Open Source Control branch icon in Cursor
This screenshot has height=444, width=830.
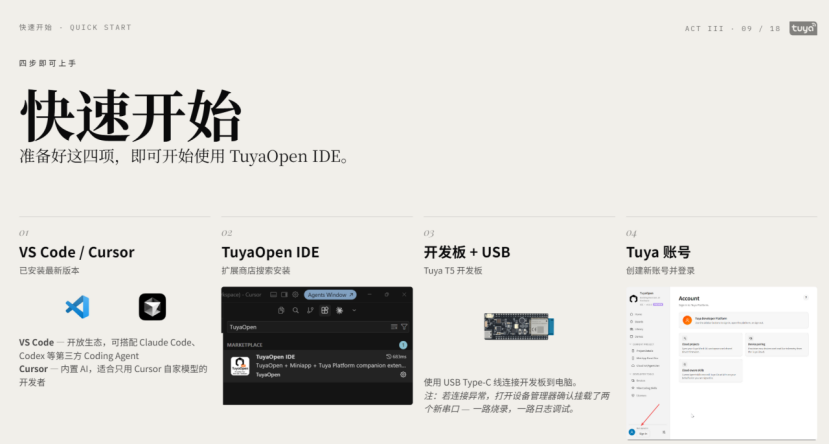click(310, 311)
